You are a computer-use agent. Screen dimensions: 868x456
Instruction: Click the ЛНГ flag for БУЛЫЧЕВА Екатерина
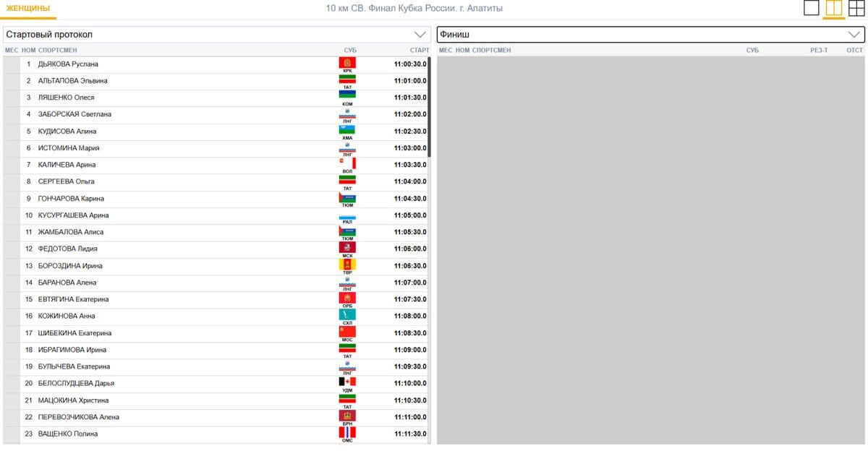click(347, 365)
